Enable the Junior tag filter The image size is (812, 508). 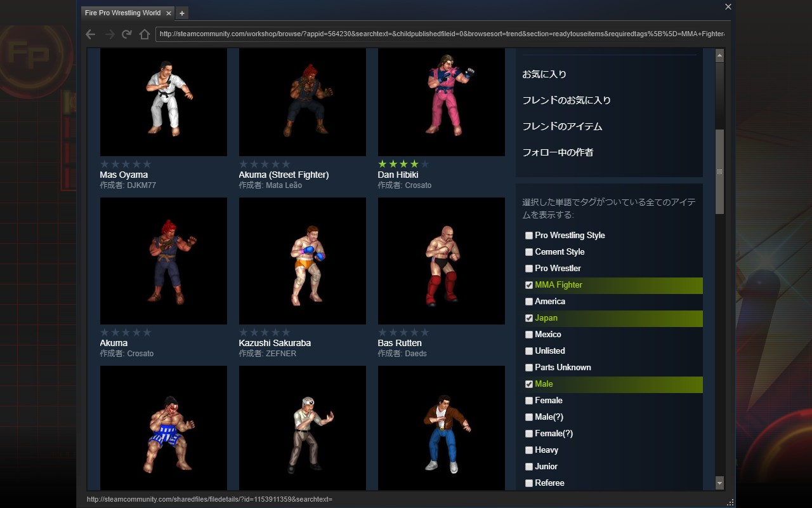pos(529,467)
